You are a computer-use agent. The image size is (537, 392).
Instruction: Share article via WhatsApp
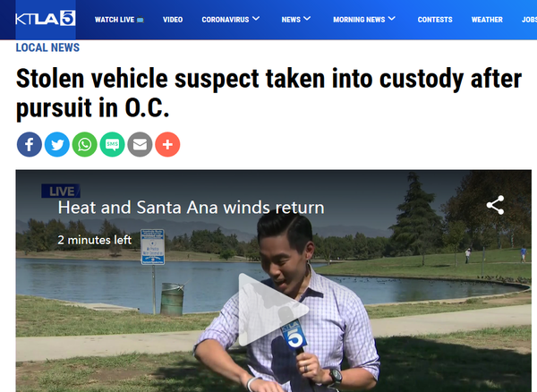85,144
